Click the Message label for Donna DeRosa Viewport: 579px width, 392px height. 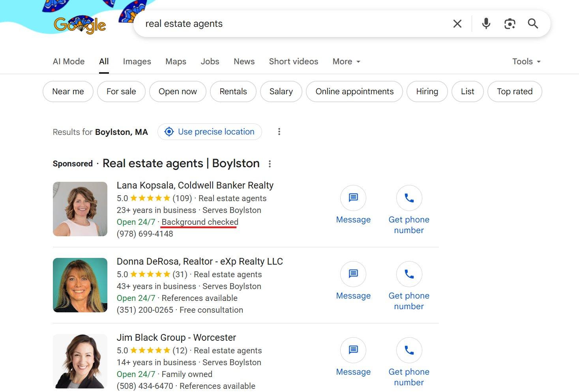point(353,296)
